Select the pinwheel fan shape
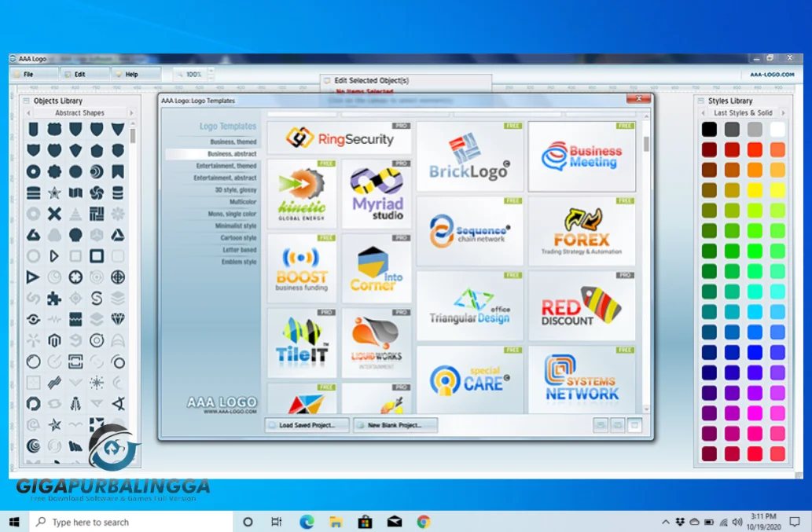 click(x=97, y=193)
